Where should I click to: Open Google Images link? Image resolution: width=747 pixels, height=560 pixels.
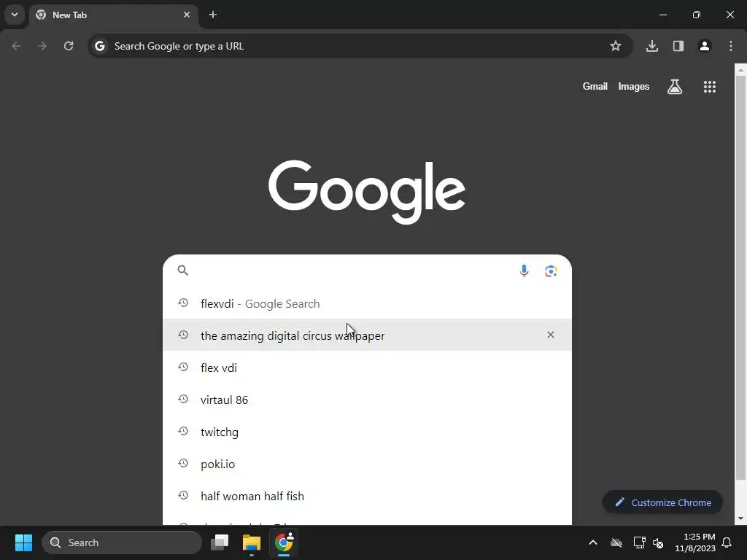pyautogui.click(x=634, y=86)
